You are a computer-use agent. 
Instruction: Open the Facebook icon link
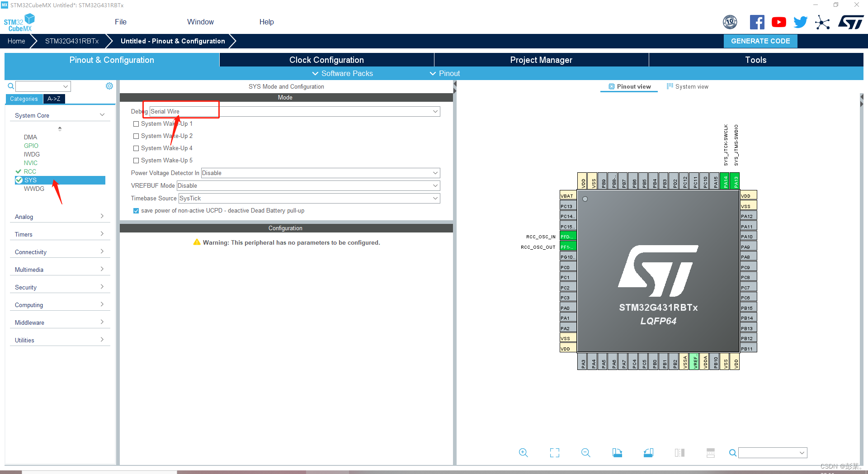pyautogui.click(x=757, y=22)
